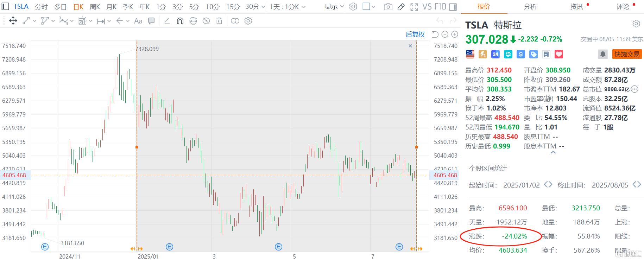Screen dimensions: 644x260
Task: Click the 后复权 adjustment link
Action: [x=415, y=34]
